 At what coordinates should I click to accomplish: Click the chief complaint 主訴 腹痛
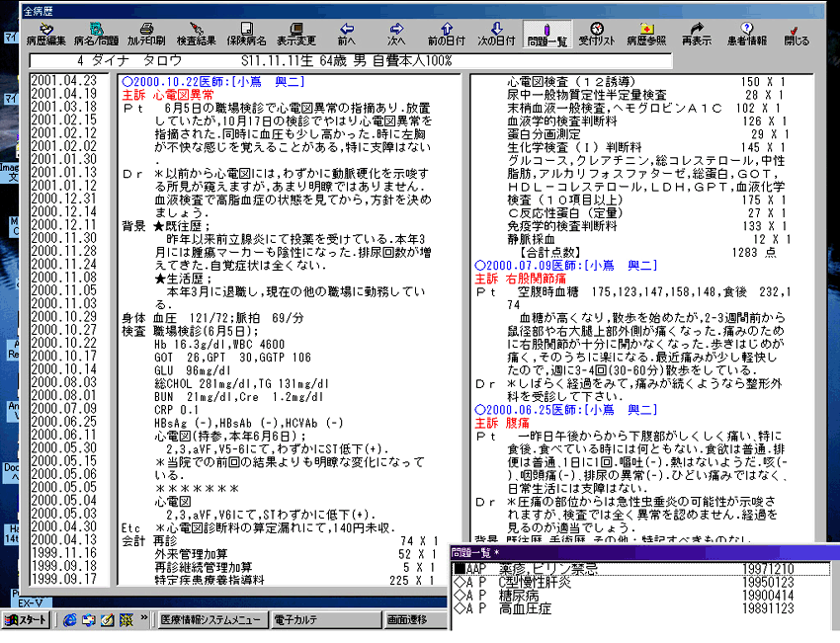tap(502, 423)
